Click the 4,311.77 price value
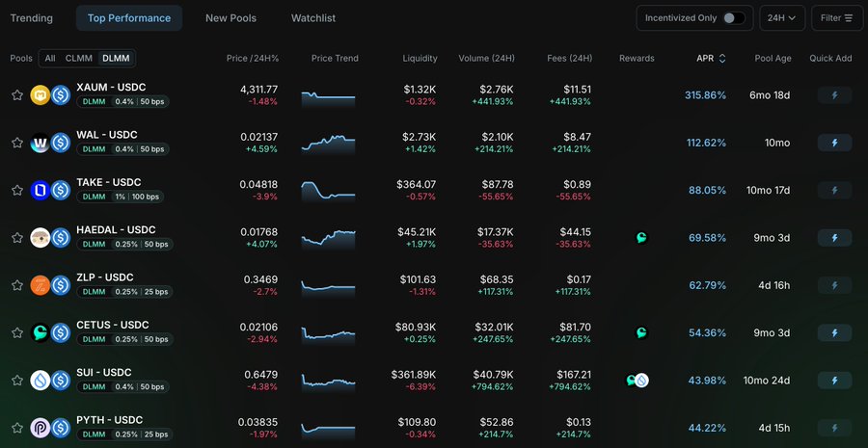868x448 pixels. (x=259, y=89)
